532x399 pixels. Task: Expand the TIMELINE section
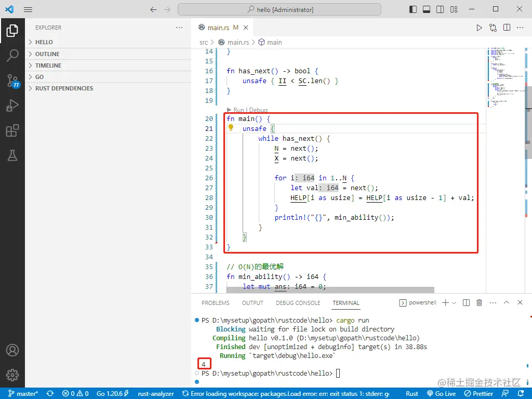tap(108, 65)
